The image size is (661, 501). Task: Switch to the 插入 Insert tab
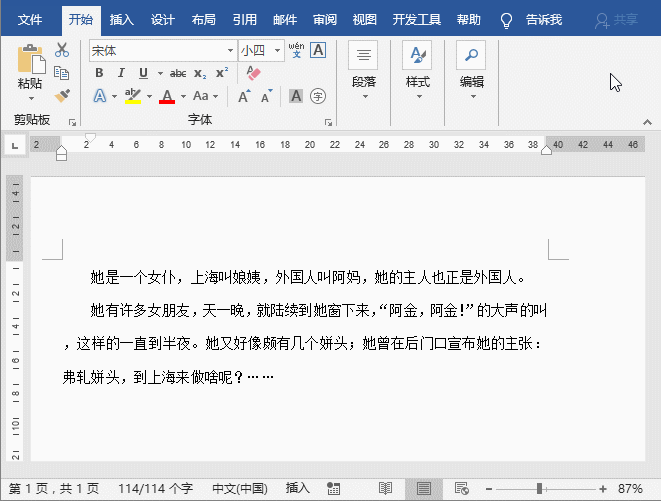(x=121, y=19)
